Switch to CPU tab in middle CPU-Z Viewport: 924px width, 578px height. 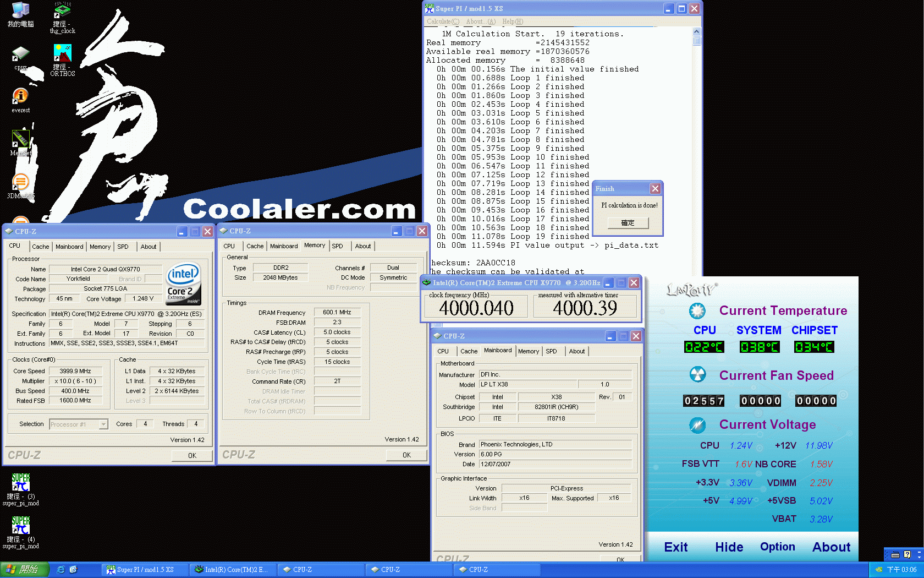pyautogui.click(x=229, y=246)
